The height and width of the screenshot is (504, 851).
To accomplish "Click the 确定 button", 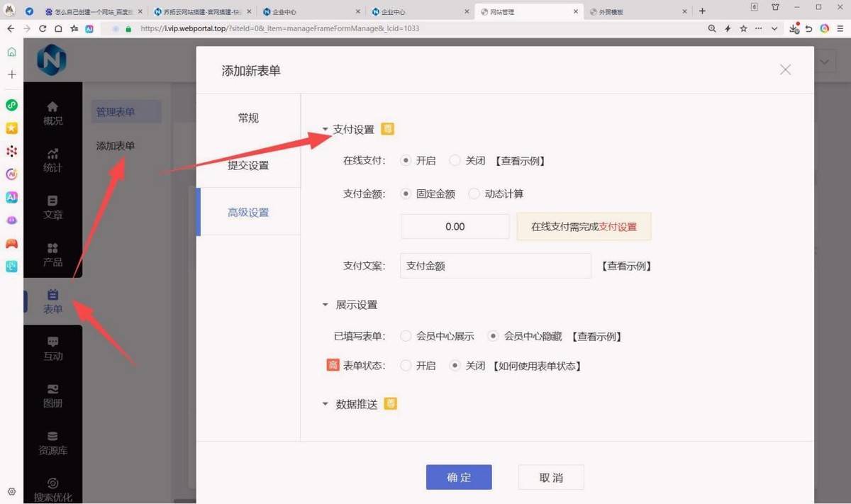I will tap(459, 477).
